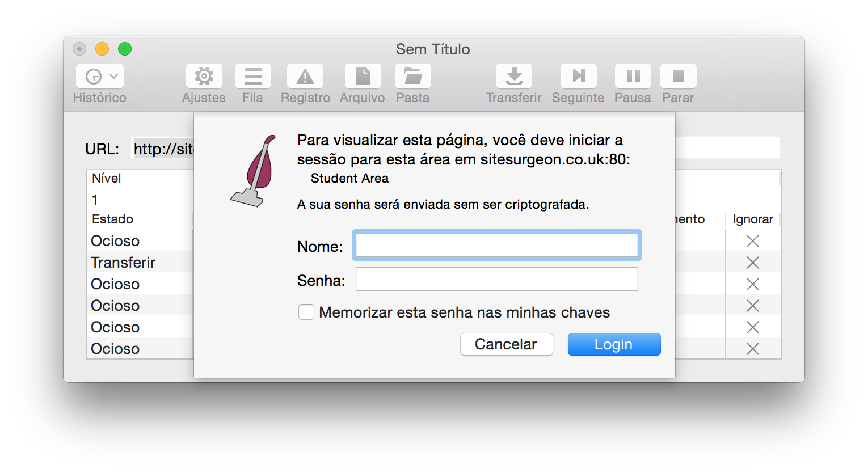Focus the Nome text field
The height and width of the screenshot is (473, 868).
coord(496,246)
